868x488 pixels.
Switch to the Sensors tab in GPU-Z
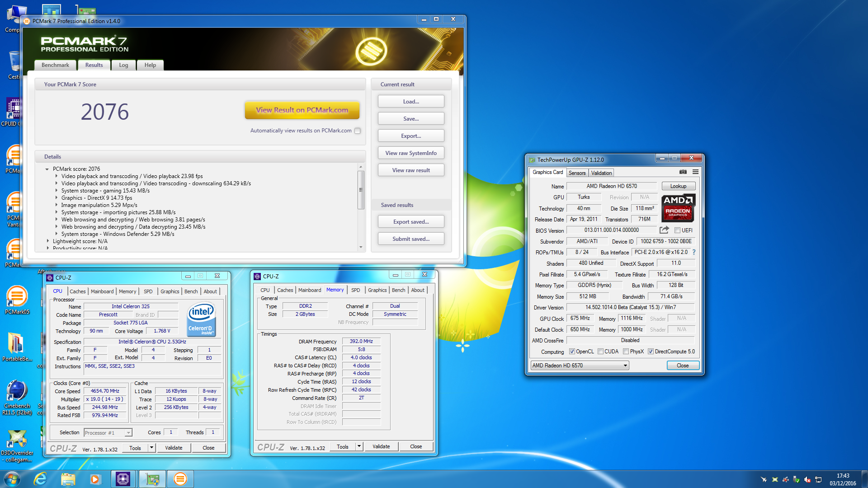577,173
